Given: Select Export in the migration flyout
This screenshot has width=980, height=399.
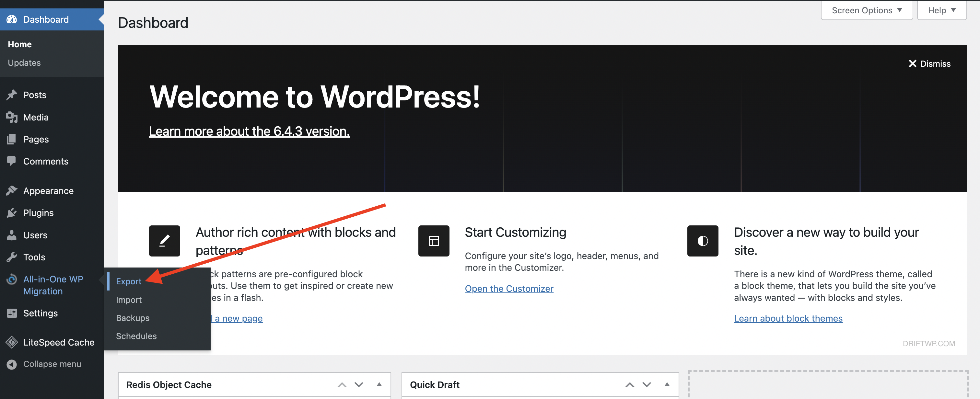Looking at the screenshot, I should coord(129,281).
